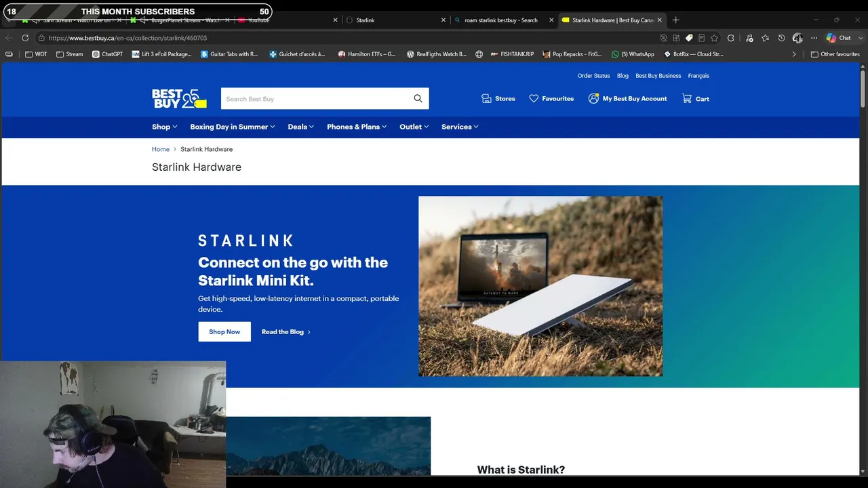The height and width of the screenshot is (488, 868).
Task: Expand the Services dropdown menu
Action: coord(460,127)
